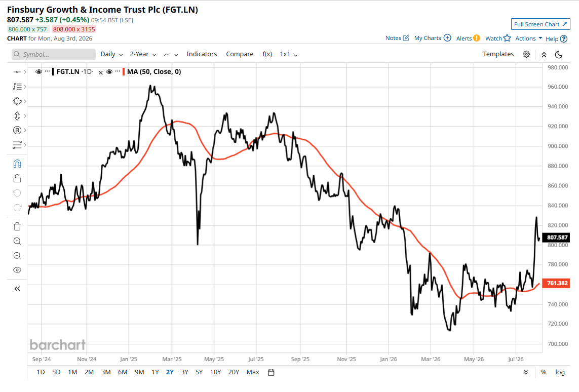
Task: Remove the FGT.LN series with the X
Action: click(x=100, y=73)
